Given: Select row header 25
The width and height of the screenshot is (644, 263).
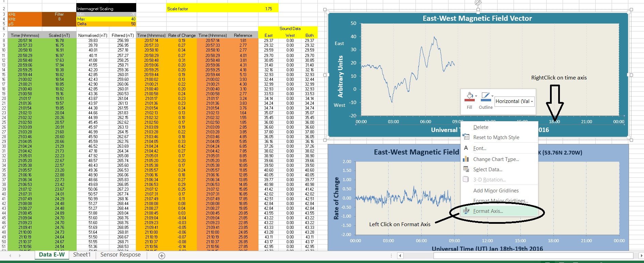Looking at the screenshot, I should [x=4, y=122].
